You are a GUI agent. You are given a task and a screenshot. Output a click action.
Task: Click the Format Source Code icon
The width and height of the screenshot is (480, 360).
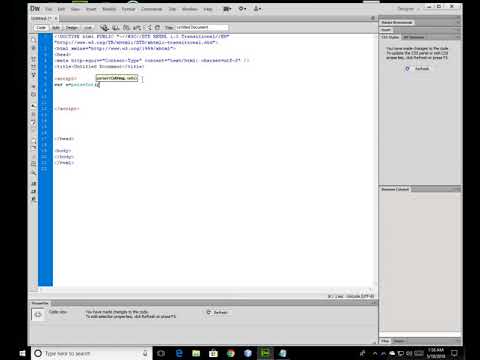coord(33,199)
